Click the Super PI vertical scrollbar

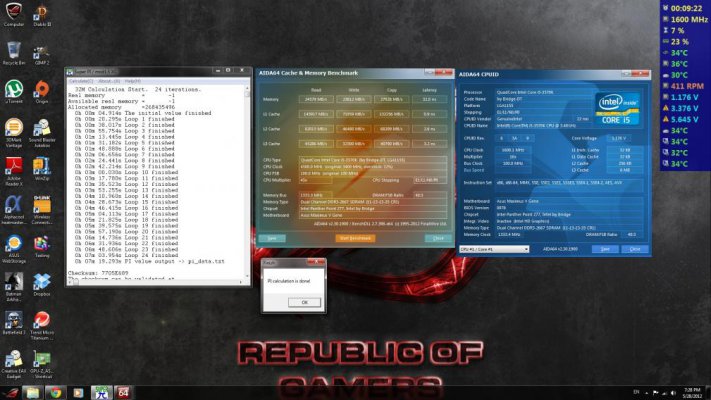point(247,181)
